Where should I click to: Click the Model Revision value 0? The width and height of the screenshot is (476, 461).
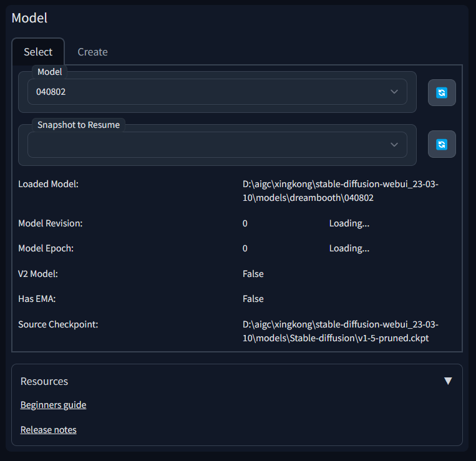click(245, 223)
